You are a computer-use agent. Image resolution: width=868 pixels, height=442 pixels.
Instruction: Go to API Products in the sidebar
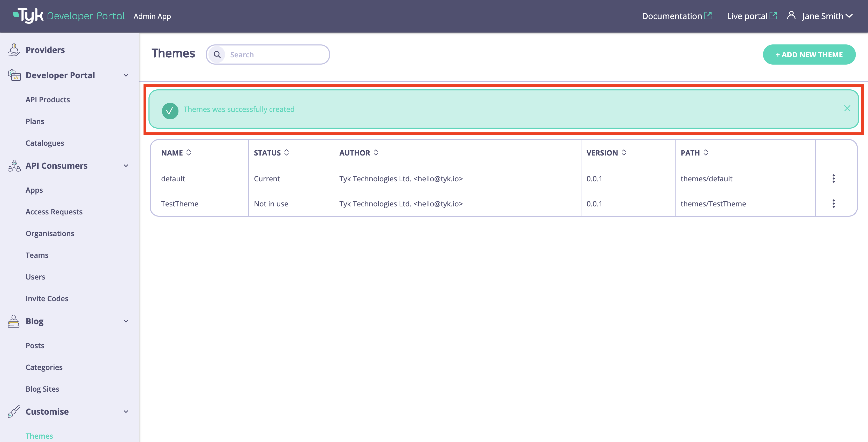click(x=48, y=100)
